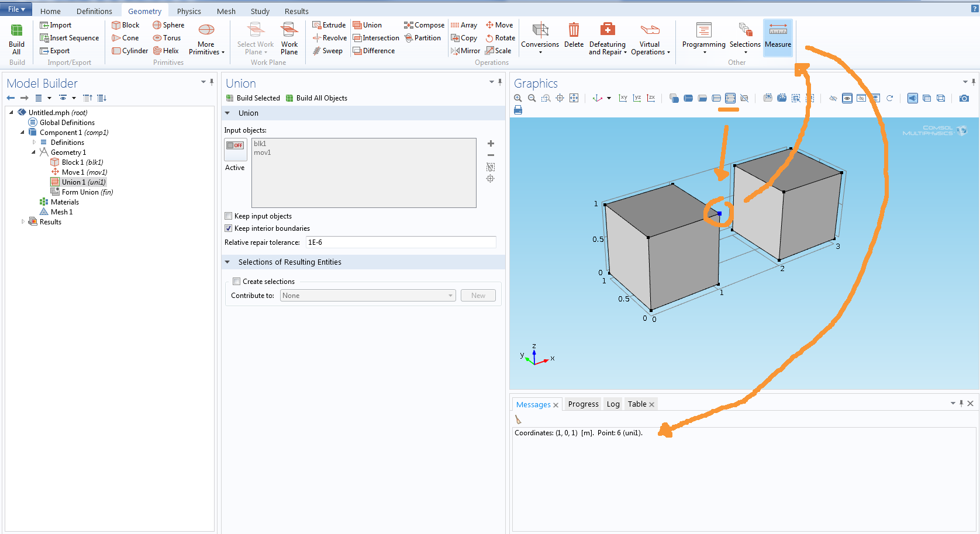Click the Mirror operation icon
The height and width of the screenshot is (534, 980).
[455, 51]
